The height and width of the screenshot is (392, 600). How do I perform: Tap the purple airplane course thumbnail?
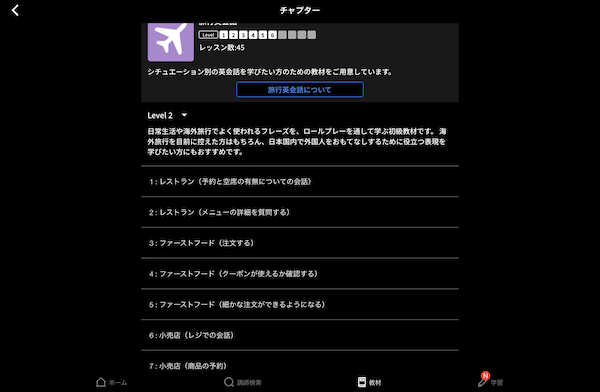(x=171, y=42)
